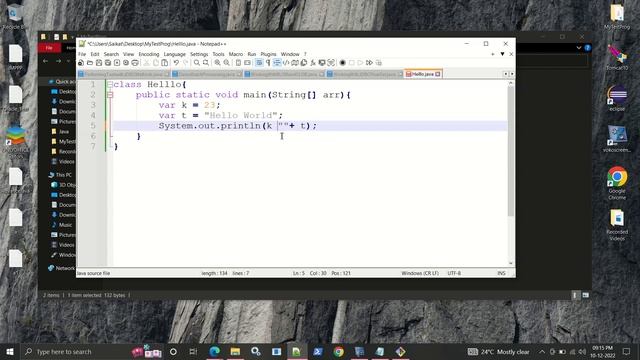Open the Language menu
The image size is (640, 360).
click(x=174, y=54)
